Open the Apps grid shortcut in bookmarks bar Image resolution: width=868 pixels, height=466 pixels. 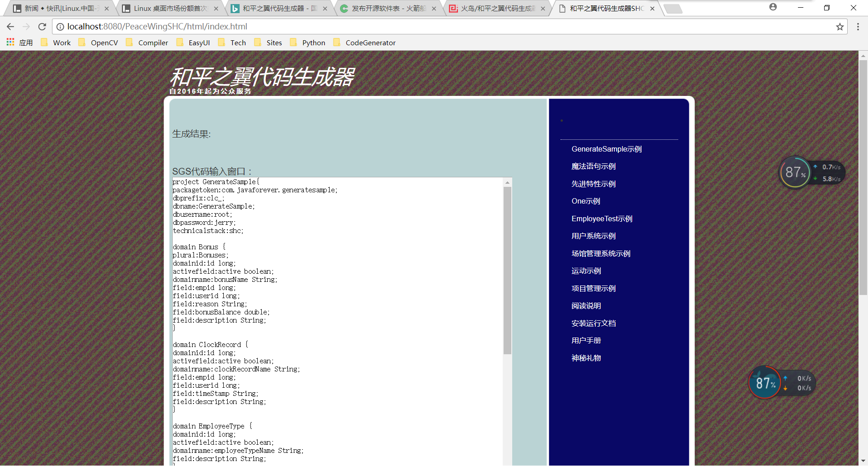coord(10,43)
